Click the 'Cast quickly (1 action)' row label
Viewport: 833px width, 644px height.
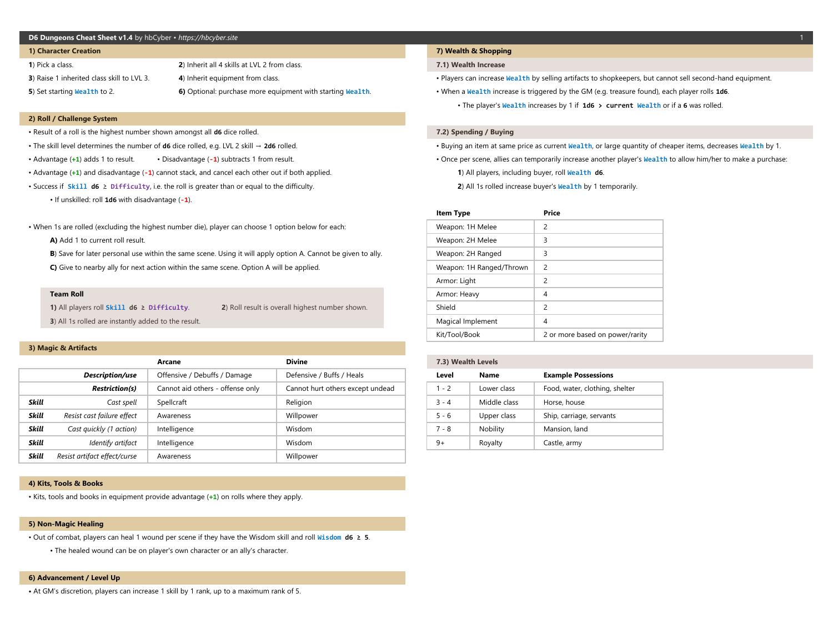102,429
